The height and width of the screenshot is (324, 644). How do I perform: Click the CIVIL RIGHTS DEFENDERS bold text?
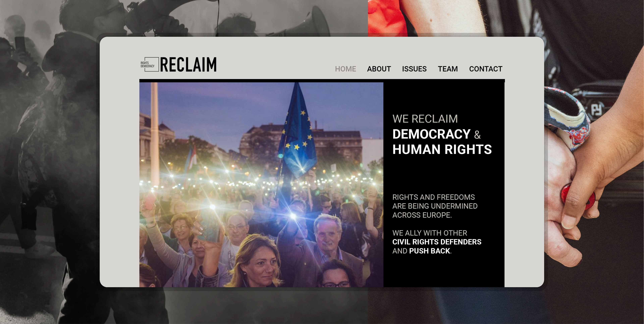pyautogui.click(x=437, y=242)
